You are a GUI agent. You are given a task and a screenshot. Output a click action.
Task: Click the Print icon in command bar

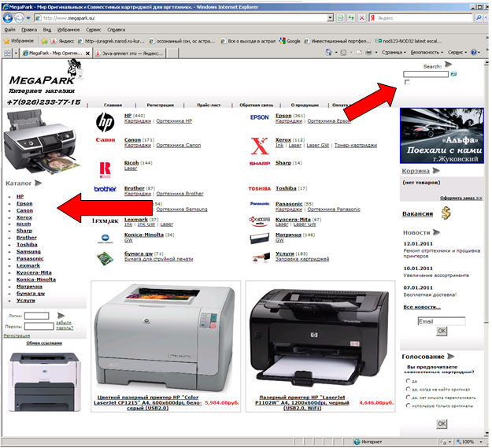click(x=368, y=52)
